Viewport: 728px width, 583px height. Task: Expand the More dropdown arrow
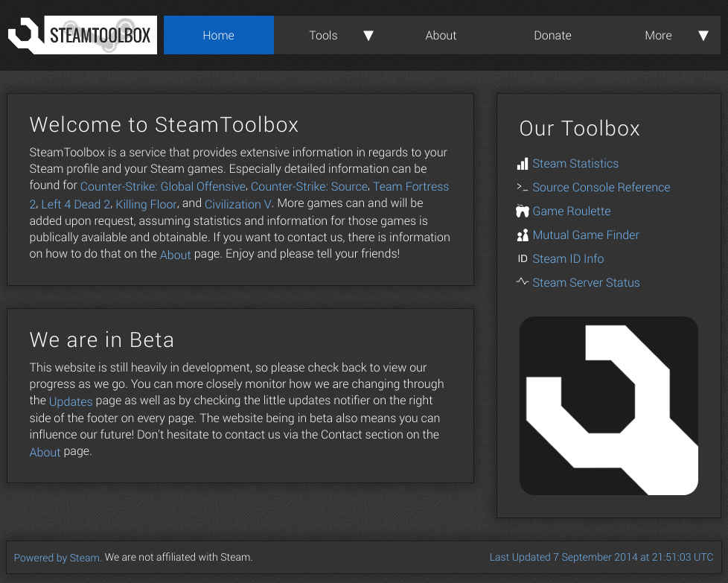[x=703, y=36]
